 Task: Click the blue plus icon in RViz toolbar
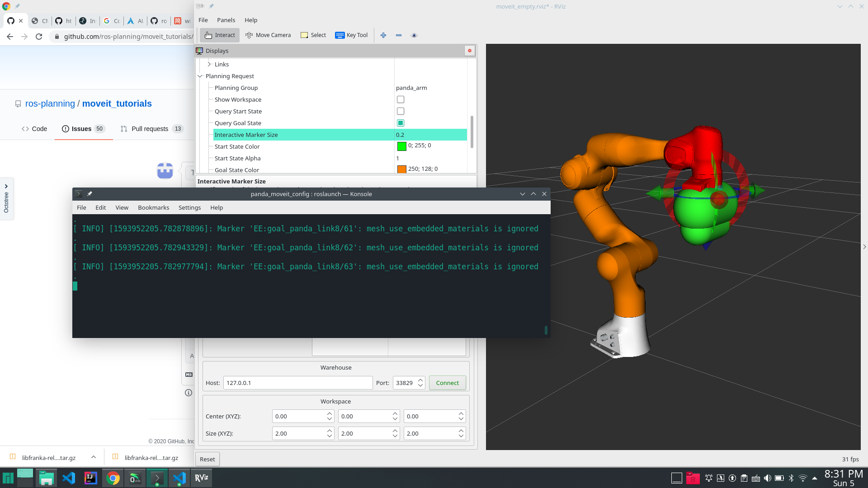pyautogui.click(x=383, y=35)
